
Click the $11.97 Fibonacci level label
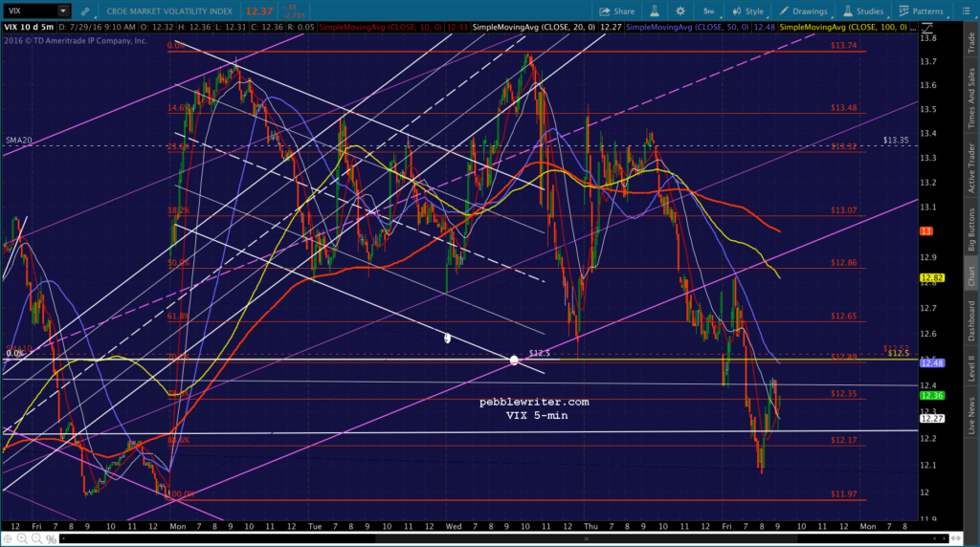click(x=844, y=493)
